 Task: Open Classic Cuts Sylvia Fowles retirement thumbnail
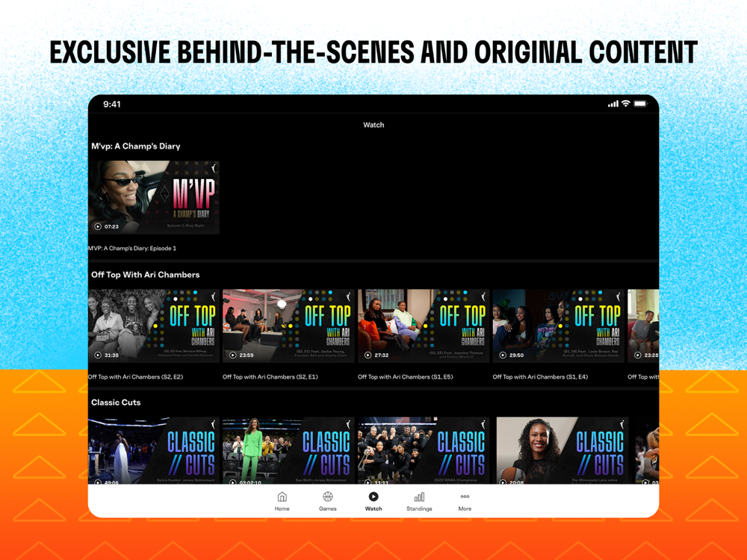(x=154, y=450)
